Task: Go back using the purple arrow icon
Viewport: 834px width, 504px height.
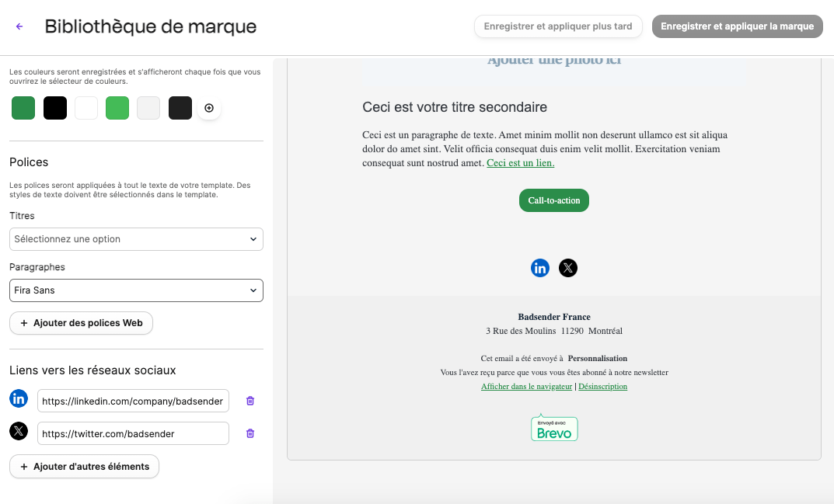Action: click(19, 26)
